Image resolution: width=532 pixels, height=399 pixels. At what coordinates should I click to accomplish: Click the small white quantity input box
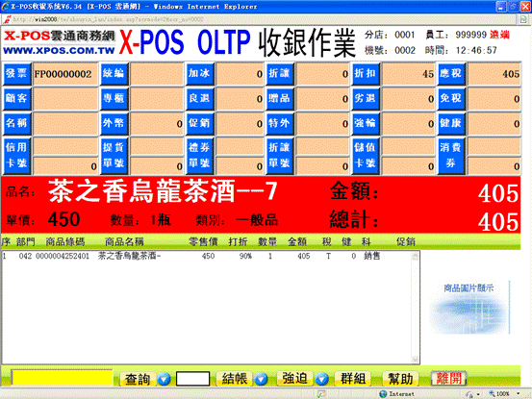pos(192,378)
